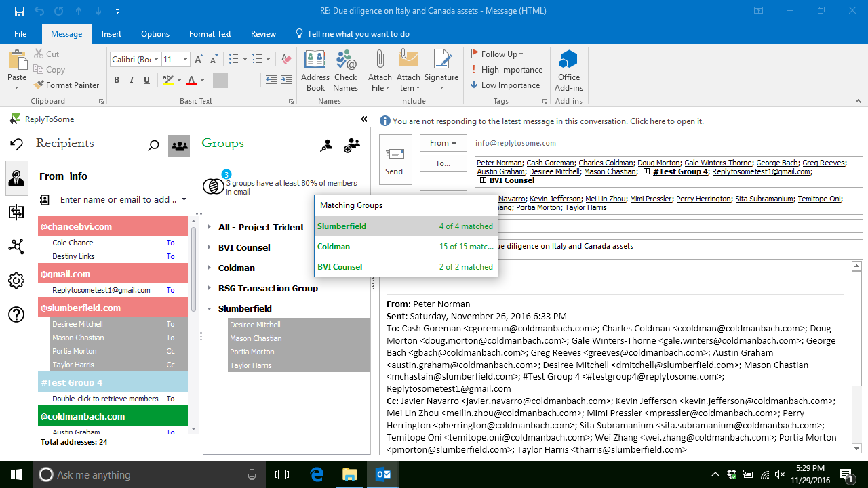Activate the Format Painter tool
The width and height of the screenshot is (868, 488).
coord(66,85)
